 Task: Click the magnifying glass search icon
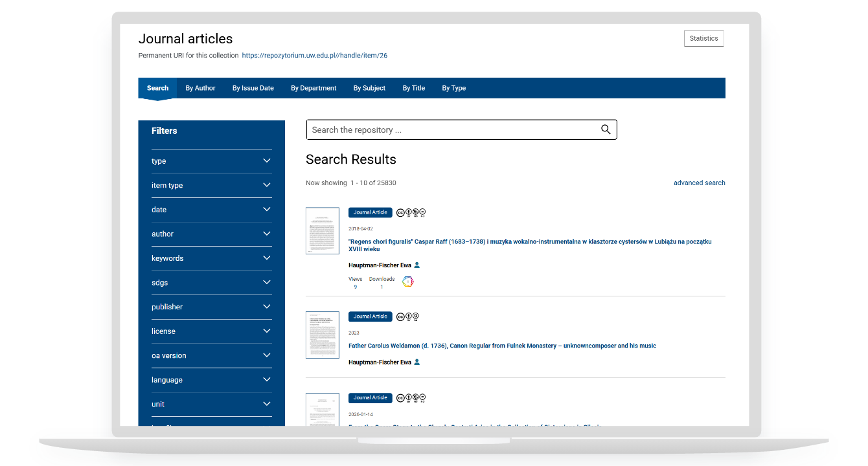(x=606, y=129)
